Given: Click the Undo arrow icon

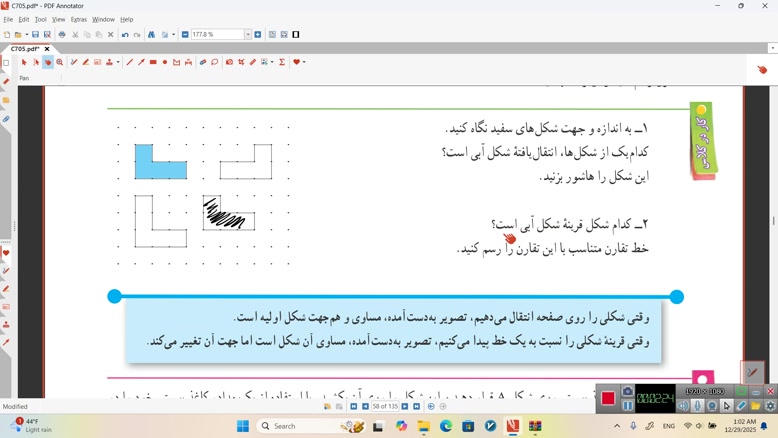Looking at the screenshot, I should click(x=125, y=34).
